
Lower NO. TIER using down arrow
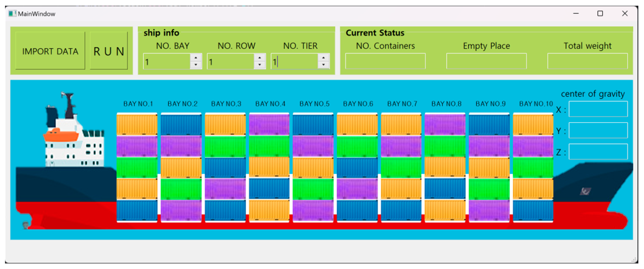323,65
